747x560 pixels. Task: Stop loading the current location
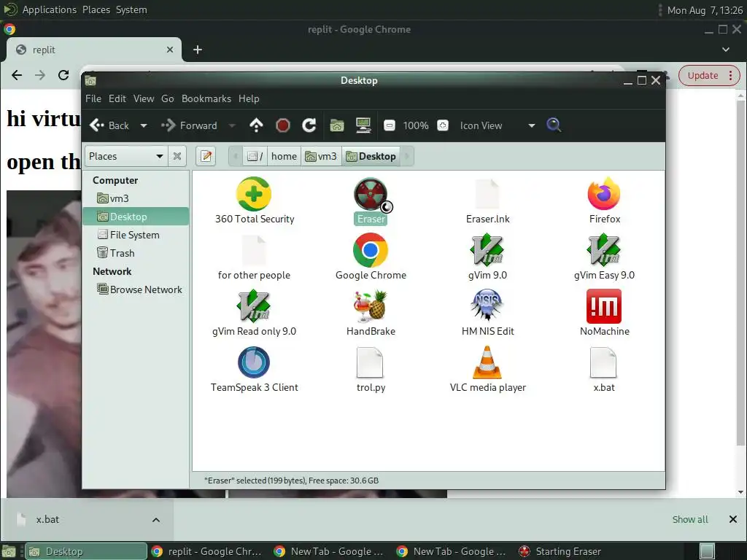(283, 125)
